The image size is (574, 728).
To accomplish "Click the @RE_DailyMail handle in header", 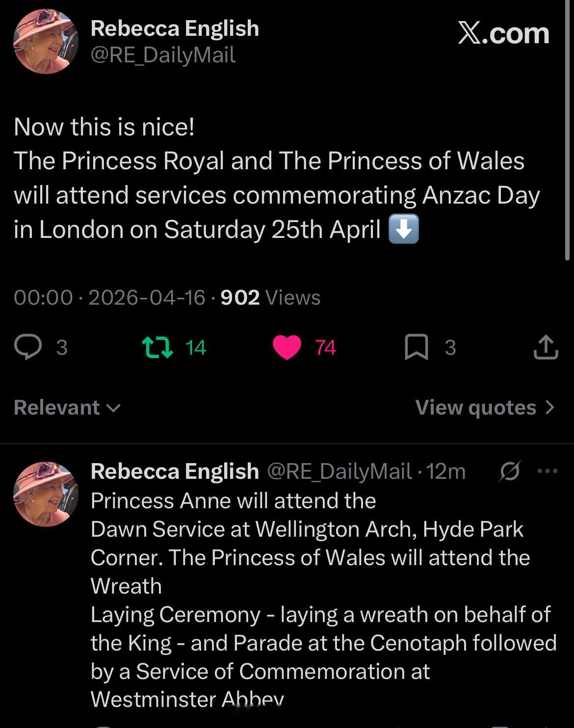I will pos(163,54).
